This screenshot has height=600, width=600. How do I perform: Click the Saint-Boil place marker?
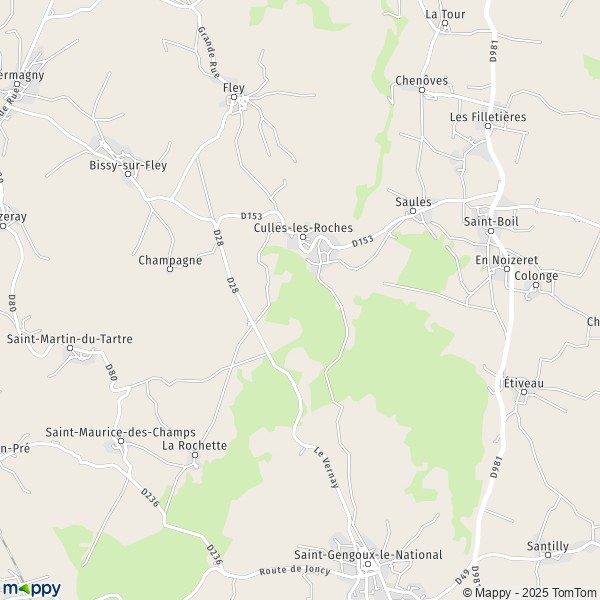coord(491,231)
